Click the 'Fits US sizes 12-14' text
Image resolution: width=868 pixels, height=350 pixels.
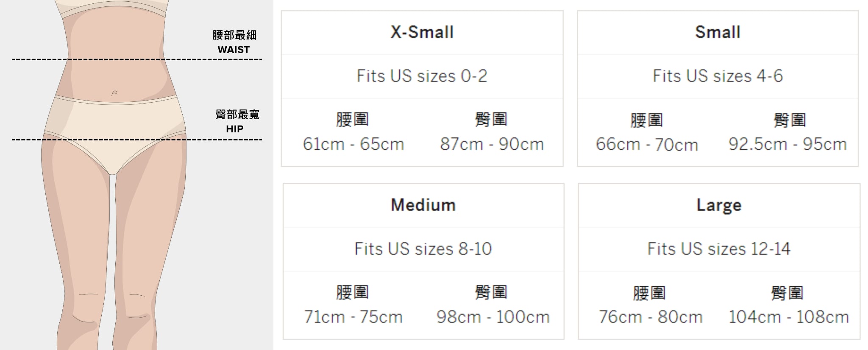pyautogui.click(x=719, y=249)
